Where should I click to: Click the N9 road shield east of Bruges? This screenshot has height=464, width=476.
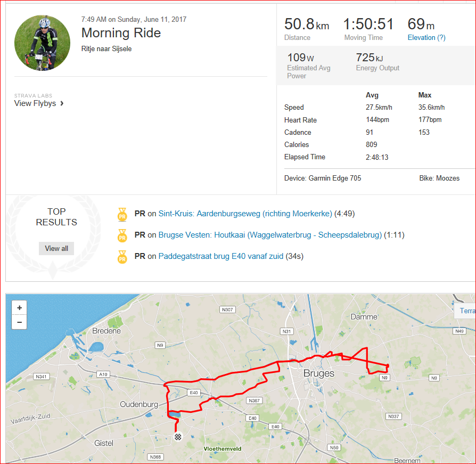click(384, 378)
